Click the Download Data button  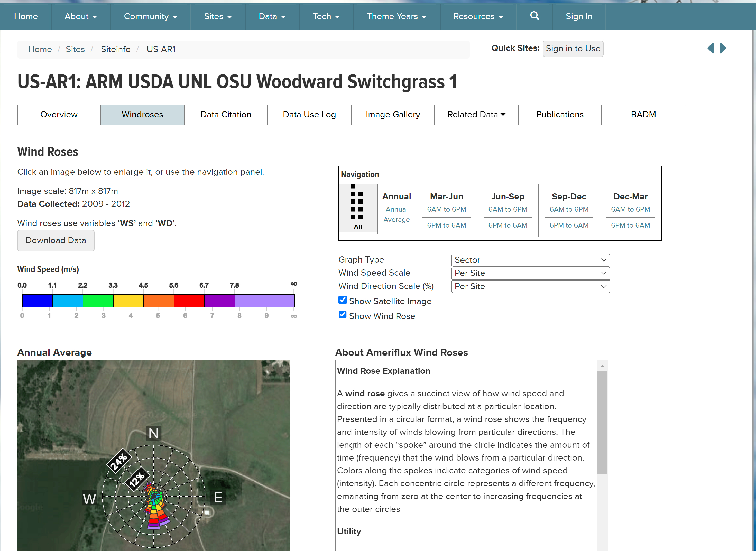tap(56, 240)
